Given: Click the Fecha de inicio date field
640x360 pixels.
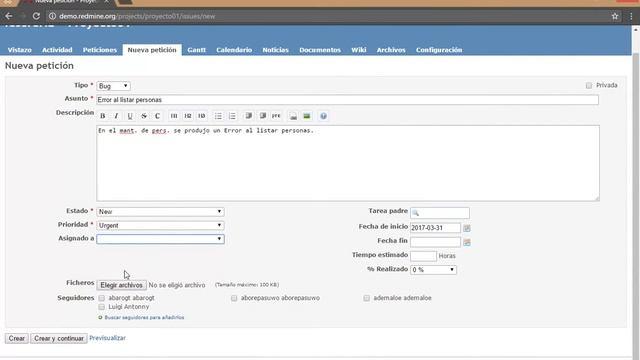Looking at the screenshot, I should click(x=435, y=228).
